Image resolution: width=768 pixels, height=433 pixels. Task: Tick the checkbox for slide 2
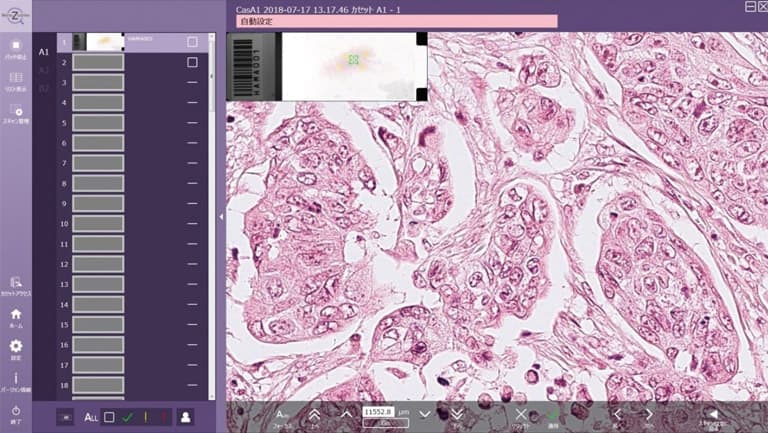coord(192,62)
